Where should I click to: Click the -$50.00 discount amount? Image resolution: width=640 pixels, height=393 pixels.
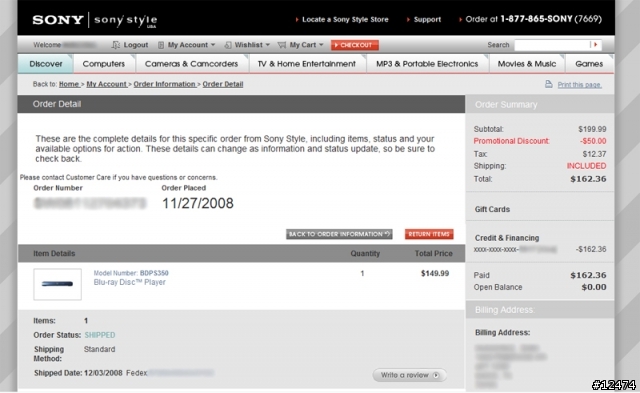(x=593, y=141)
